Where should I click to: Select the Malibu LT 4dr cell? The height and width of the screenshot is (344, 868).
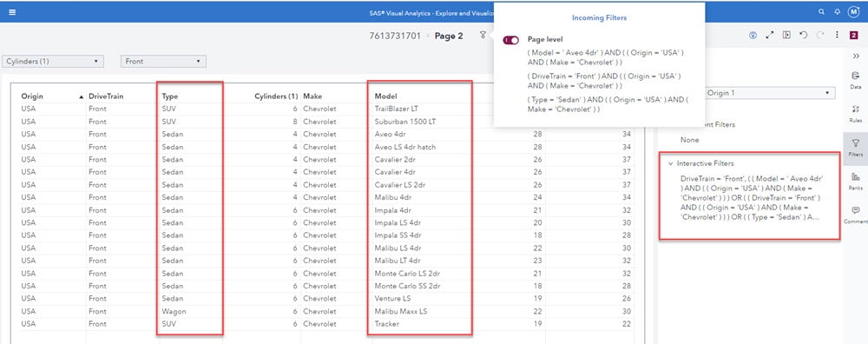click(x=397, y=261)
